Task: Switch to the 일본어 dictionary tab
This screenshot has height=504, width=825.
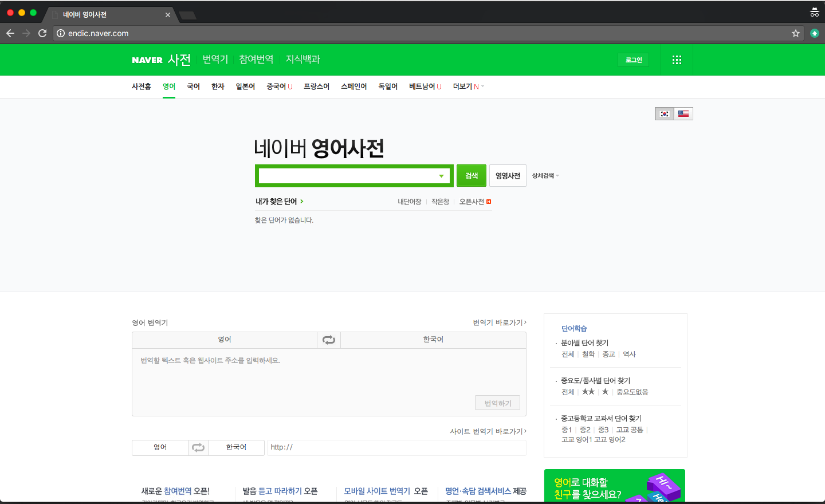Action: (x=245, y=86)
